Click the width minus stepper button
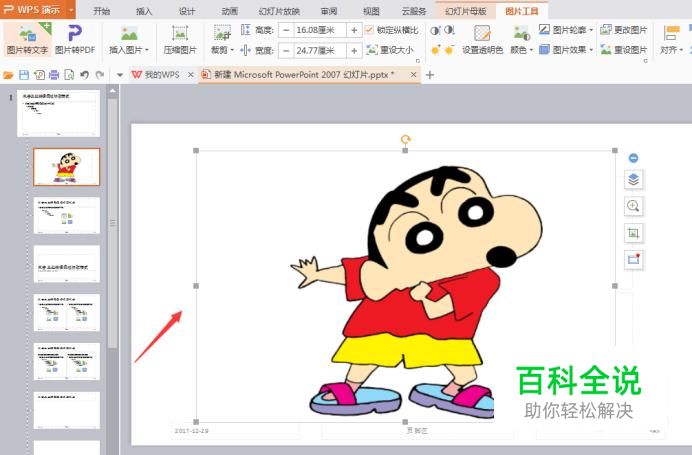The width and height of the screenshot is (692, 455). point(286,50)
